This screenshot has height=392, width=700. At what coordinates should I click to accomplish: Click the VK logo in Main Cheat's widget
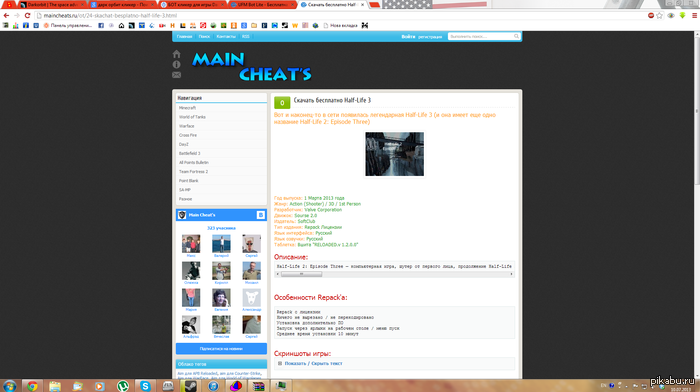(x=261, y=215)
